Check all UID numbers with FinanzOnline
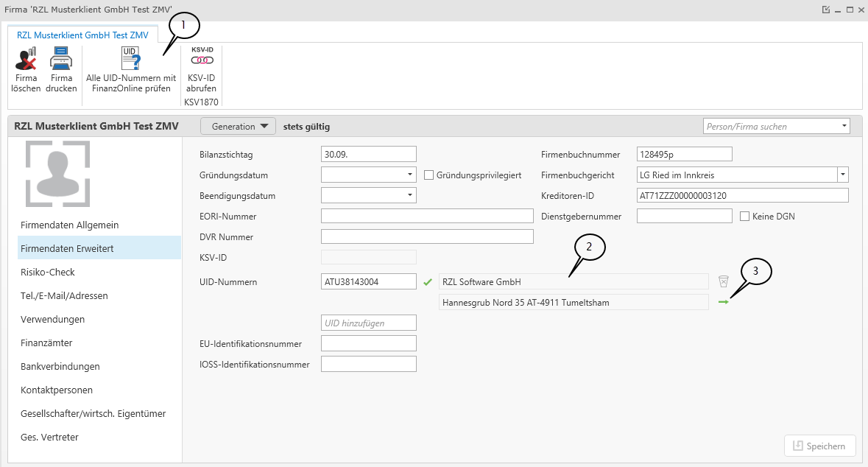 pyautogui.click(x=130, y=59)
